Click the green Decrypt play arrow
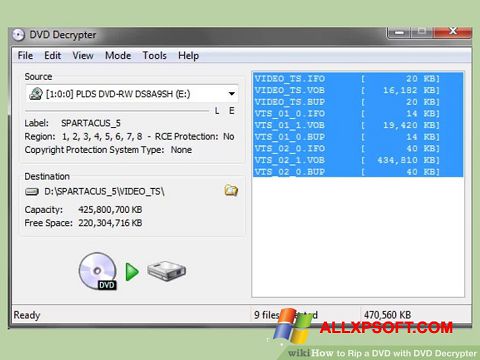This screenshot has height=360, width=480. coord(132,272)
